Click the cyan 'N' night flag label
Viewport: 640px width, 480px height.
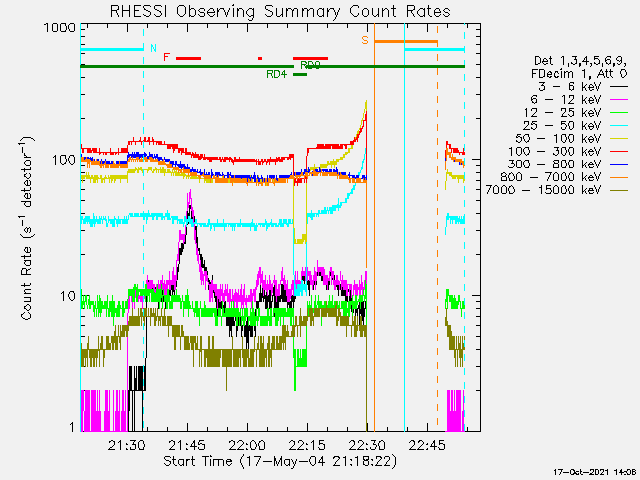pyautogui.click(x=153, y=48)
